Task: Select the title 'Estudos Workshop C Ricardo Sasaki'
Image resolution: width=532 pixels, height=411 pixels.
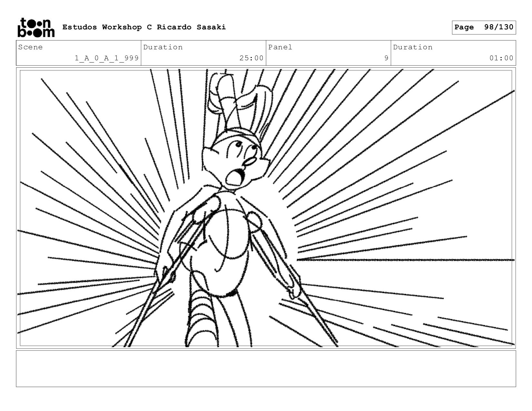Action: click(144, 27)
